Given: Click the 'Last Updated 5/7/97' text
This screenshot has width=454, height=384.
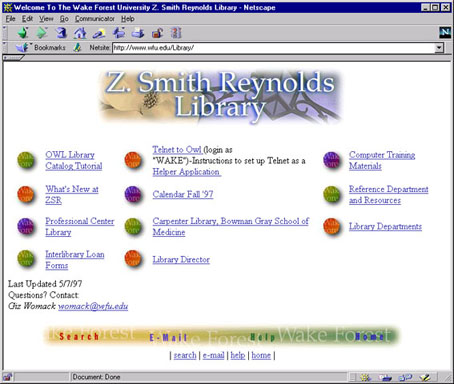Looking at the screenshot, I should click(x=45, y=284).
